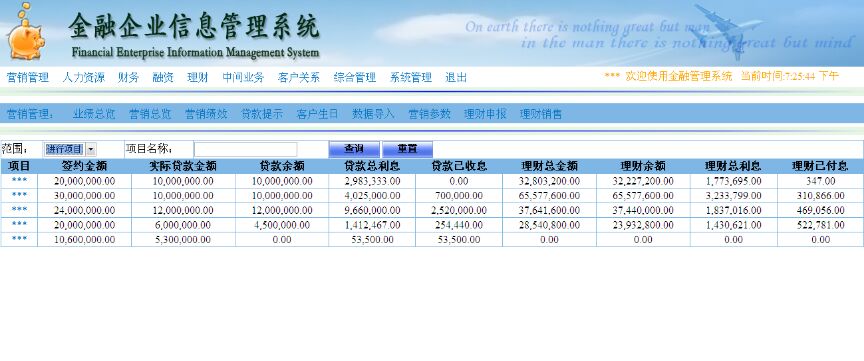
Task: Select the 310,866.00 paid interest cell
Action: pyautogui.click(x=820, y=196)
